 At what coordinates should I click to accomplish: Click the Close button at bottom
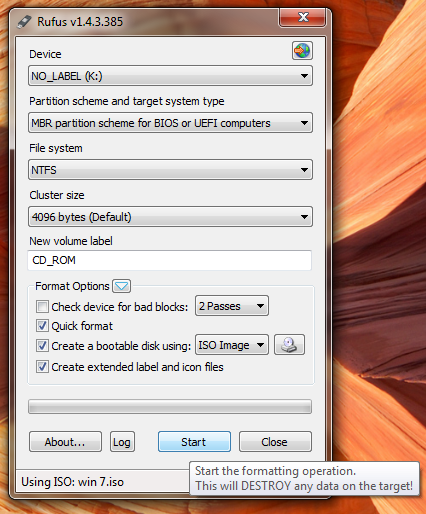tap(275, 442)
